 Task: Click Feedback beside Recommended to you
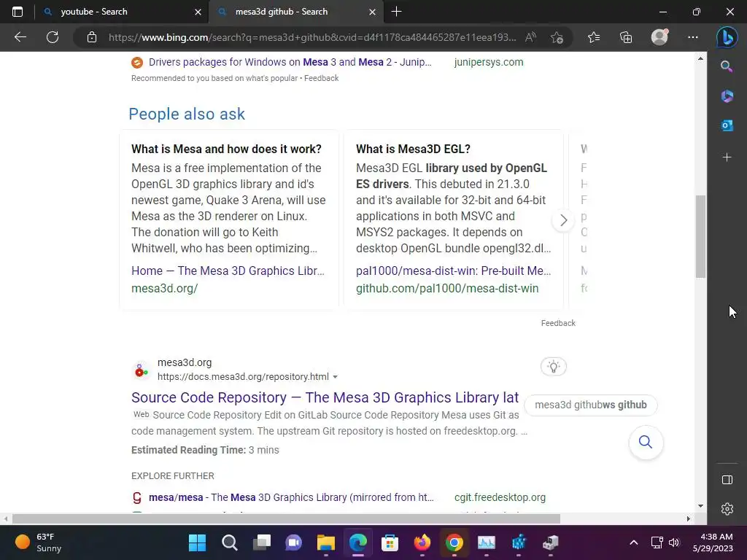321,78
